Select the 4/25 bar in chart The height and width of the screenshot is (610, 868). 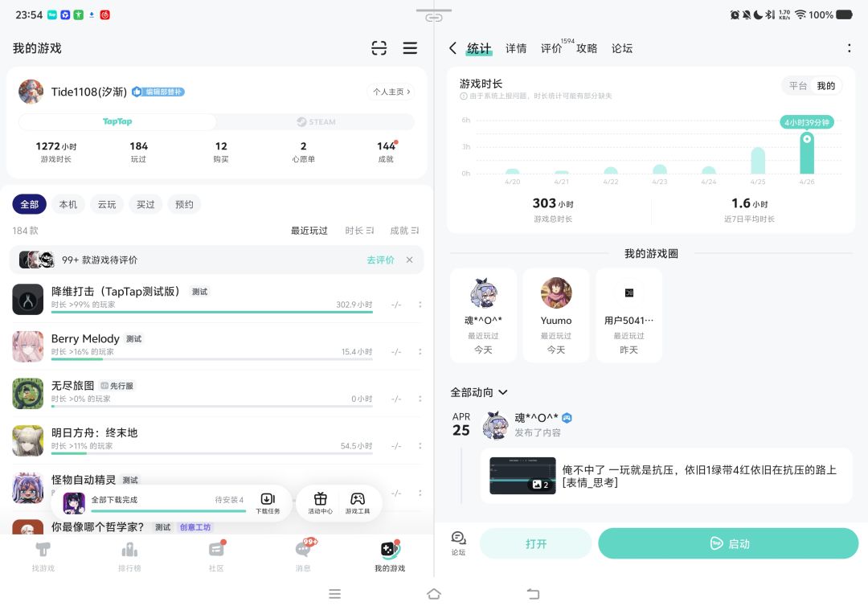[x=758, y=161]
